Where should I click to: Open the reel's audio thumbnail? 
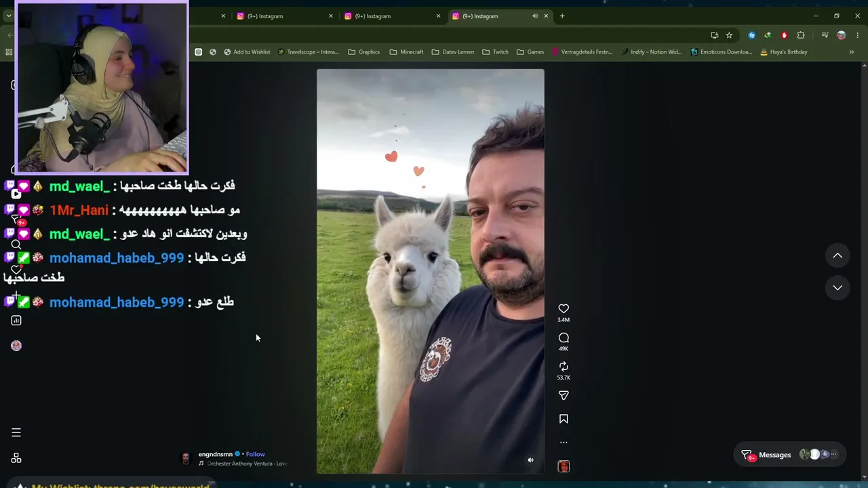pyautogui.click(x=564, y=466)
